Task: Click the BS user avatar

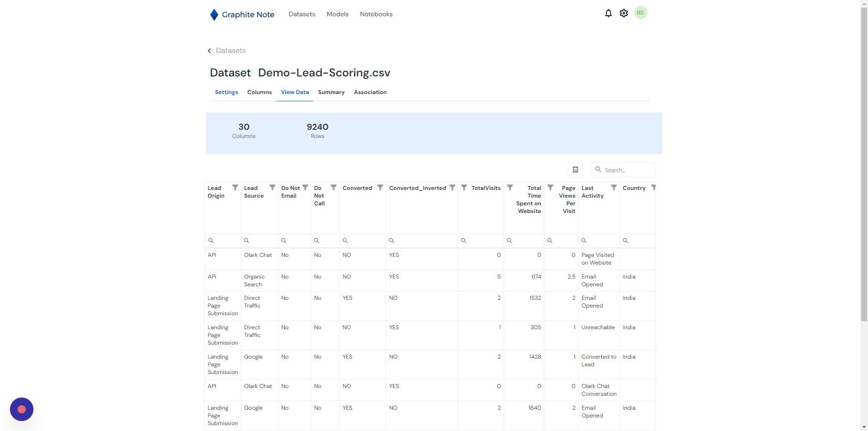Action: click(x=640, y=13)
